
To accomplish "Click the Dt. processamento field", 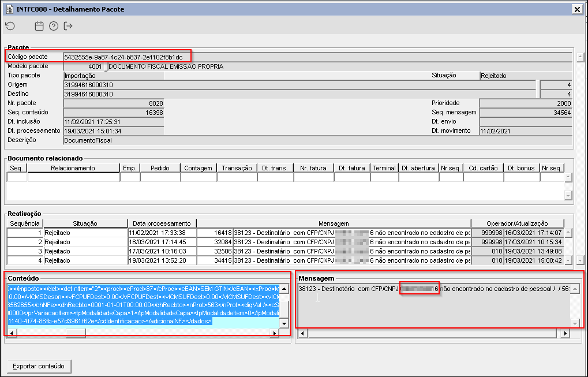I will click(x=114, y=131).
